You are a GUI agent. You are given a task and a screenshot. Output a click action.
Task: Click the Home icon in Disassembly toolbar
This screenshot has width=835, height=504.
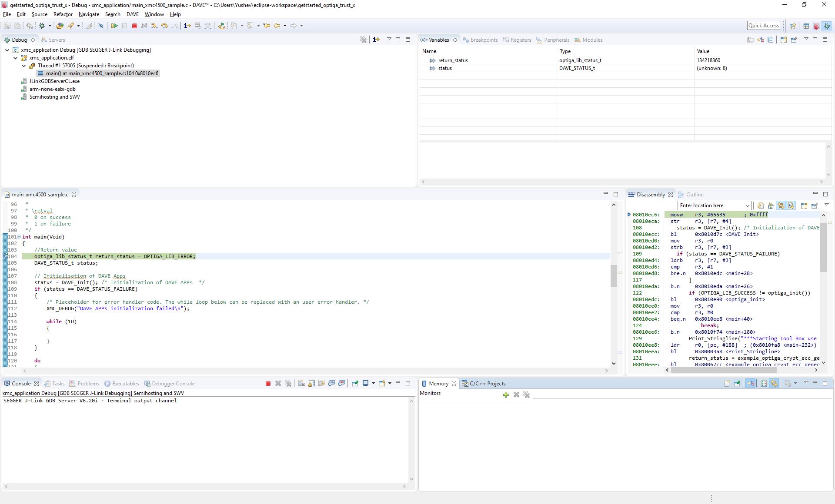coord(771,206)
